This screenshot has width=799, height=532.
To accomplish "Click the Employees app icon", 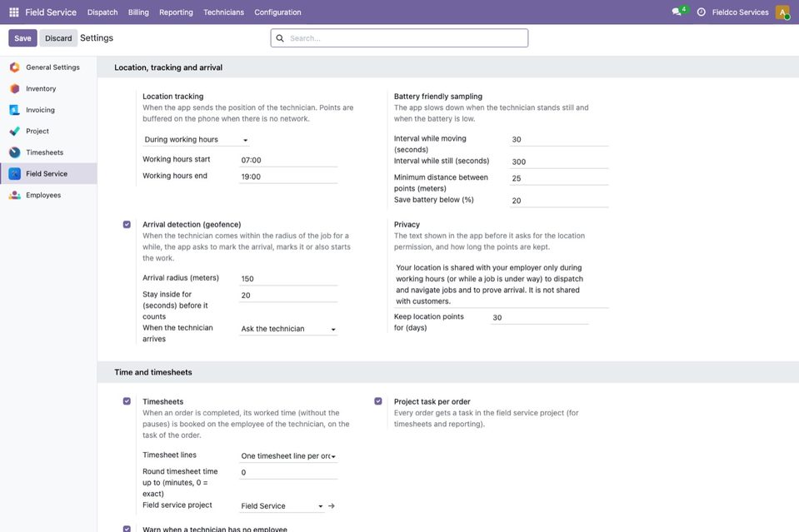I will (x=14, y=195).
